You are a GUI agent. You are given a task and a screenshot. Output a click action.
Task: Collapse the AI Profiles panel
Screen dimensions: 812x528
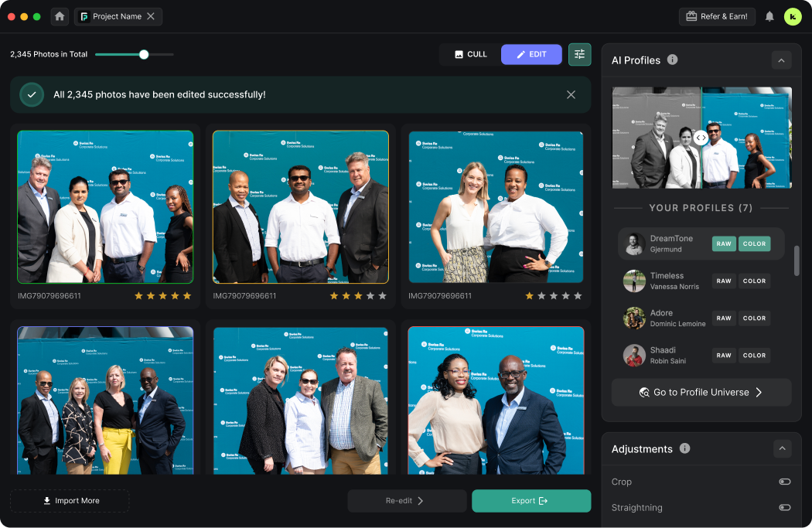click(781, 60)
